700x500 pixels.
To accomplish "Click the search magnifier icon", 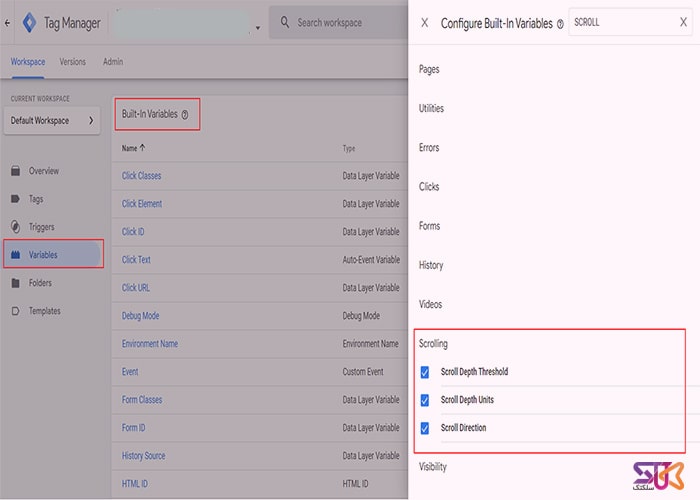I will click(x=285, y=22).
